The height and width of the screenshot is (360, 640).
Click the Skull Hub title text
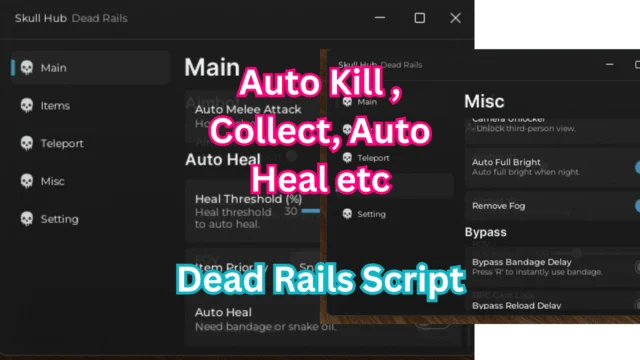[x=41, y=18]
